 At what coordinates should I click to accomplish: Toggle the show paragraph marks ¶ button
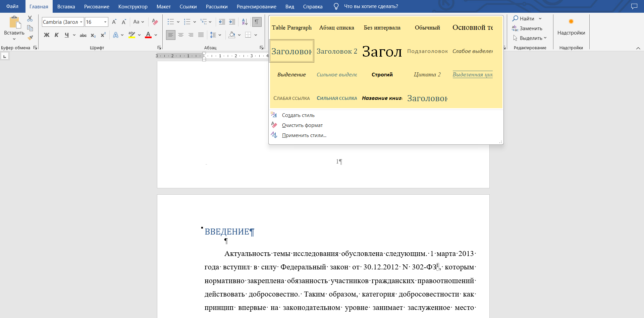[257, 22]
